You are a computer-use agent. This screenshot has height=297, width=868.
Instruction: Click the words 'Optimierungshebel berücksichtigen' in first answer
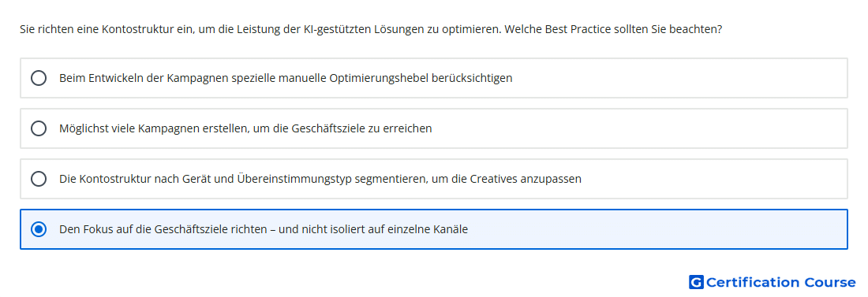[421, 78]
